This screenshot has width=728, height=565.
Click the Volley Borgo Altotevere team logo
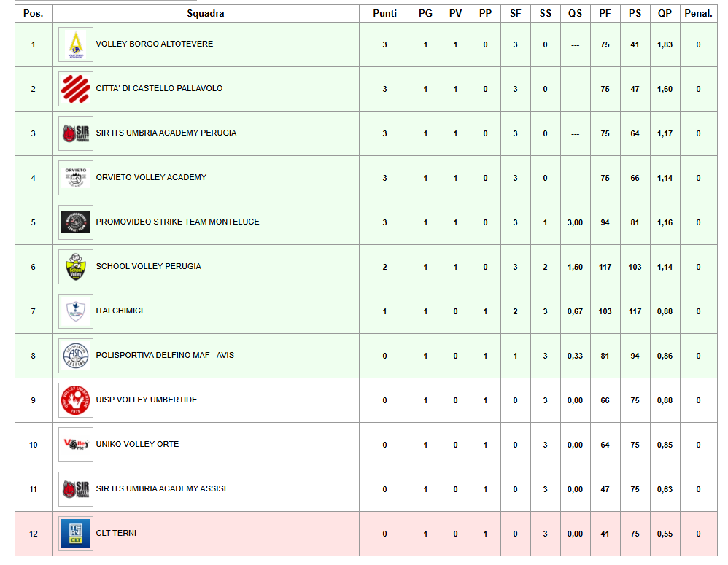pyautogui.click(x=76, y=44)
